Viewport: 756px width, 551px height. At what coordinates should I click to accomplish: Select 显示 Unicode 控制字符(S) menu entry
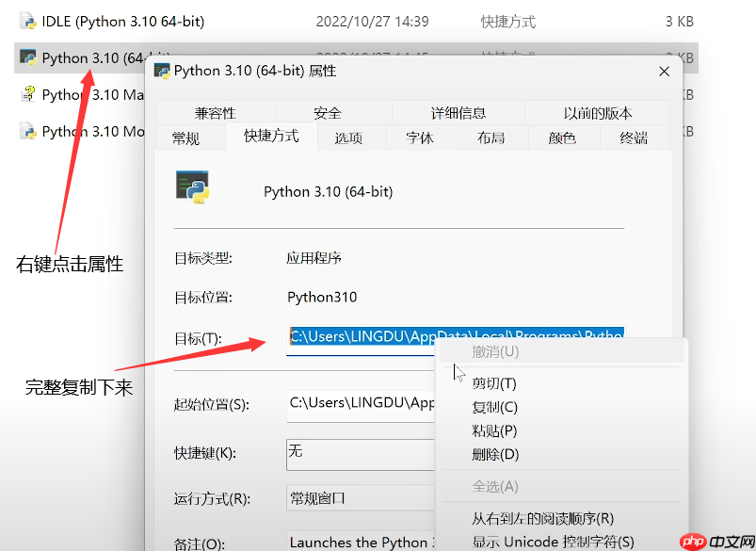562,542
